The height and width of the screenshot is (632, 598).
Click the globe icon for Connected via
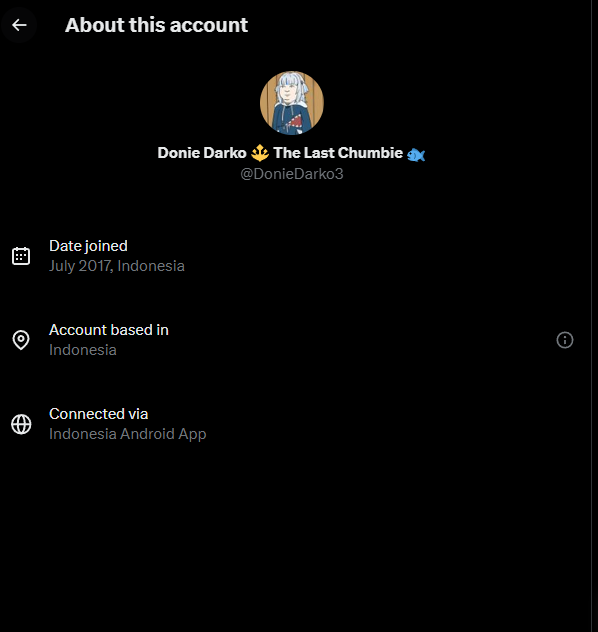(21, 424)
